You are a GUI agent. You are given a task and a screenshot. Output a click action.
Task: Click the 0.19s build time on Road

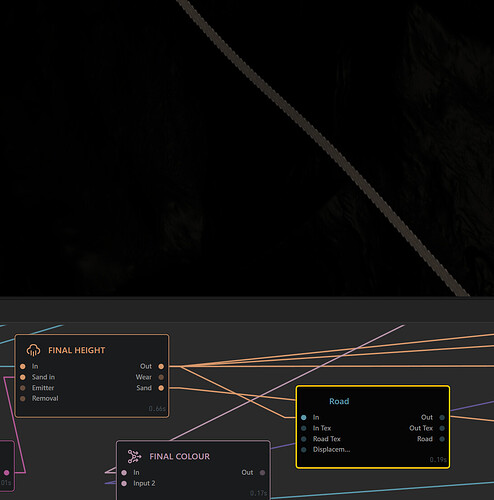(438, 460)
